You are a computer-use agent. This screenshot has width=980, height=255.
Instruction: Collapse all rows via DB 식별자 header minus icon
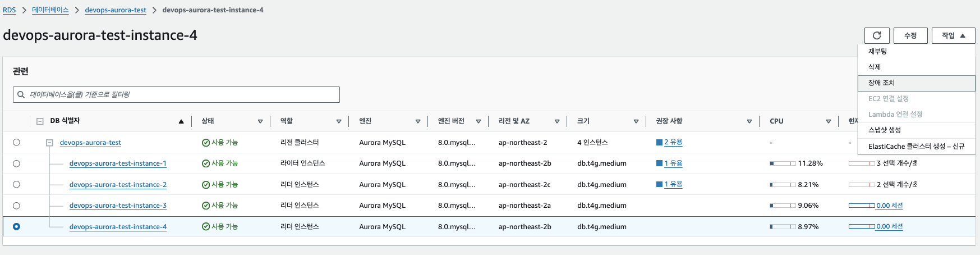pos(40,121)
